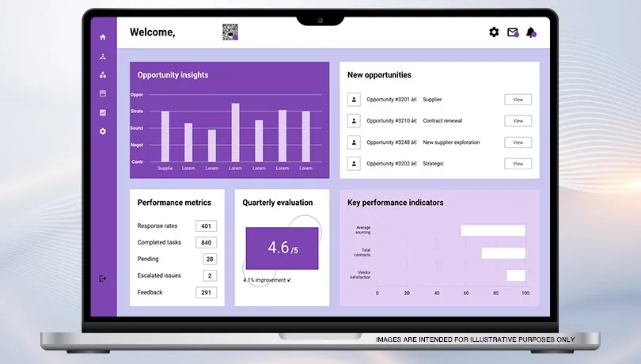View Opportunity #3210 Contract renewal

click(x=518, y=121)
